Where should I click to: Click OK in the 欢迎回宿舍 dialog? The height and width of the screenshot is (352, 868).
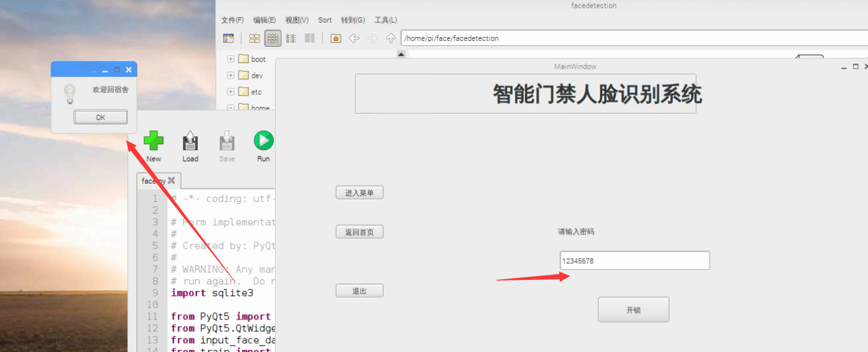coord(100,118)
